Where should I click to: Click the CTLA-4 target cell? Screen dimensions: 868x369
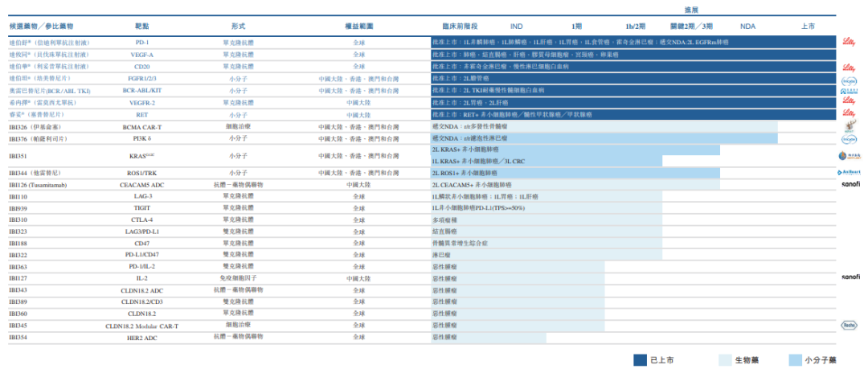point(141,220)
